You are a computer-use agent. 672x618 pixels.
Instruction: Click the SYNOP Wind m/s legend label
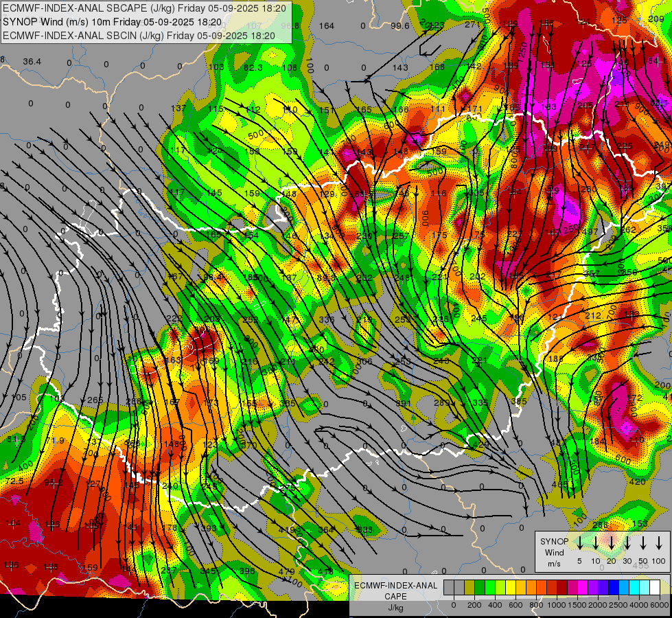click(x=554, y=552)
